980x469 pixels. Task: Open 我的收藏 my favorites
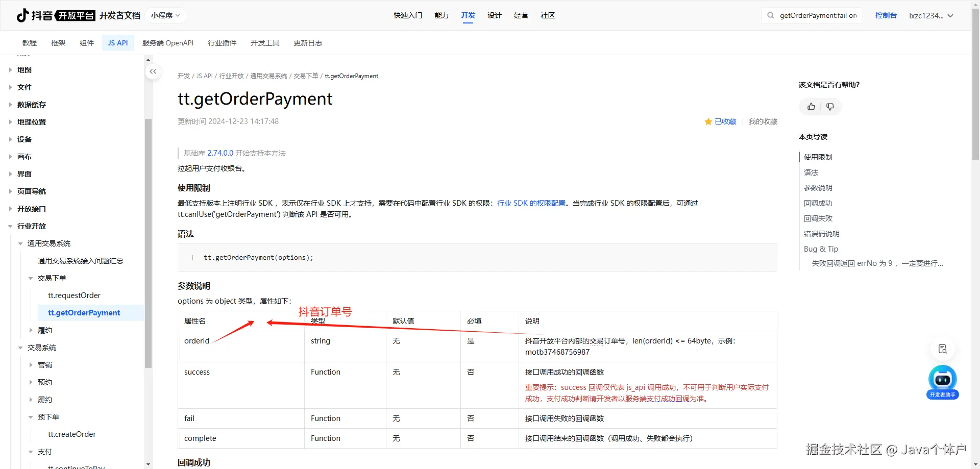pos(763,121)
